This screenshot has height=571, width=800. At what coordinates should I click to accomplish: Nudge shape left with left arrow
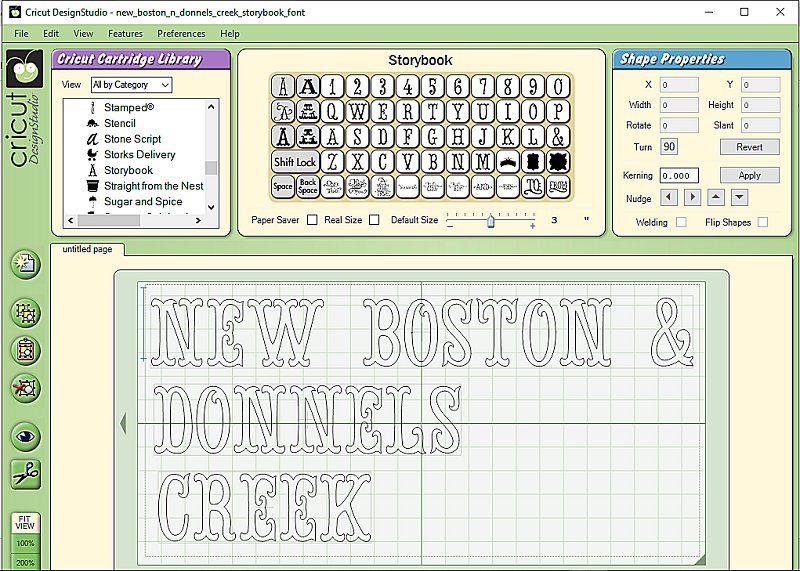pyautogui.click(x=669, y=197)
